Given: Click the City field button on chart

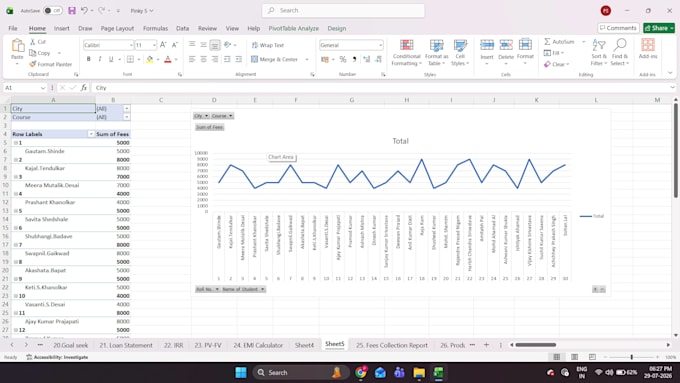Looking at the screenshot, I should coord(201,116).
